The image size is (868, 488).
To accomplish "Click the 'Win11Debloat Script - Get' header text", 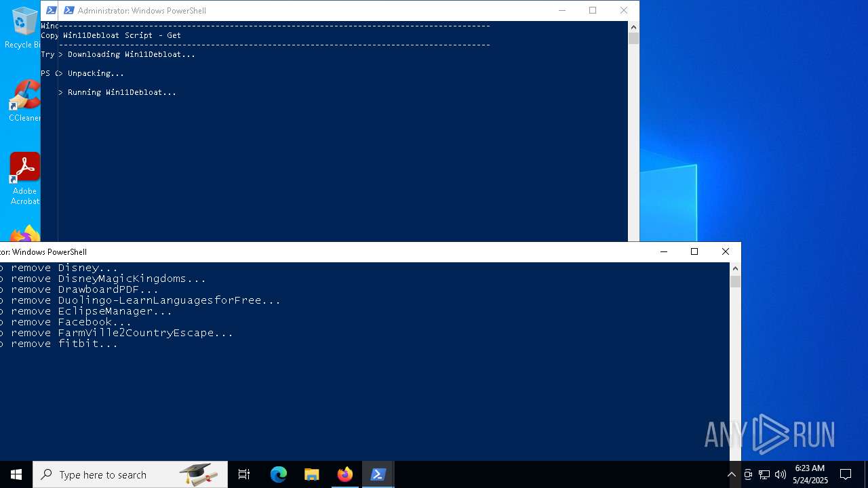I will (122, 35).
